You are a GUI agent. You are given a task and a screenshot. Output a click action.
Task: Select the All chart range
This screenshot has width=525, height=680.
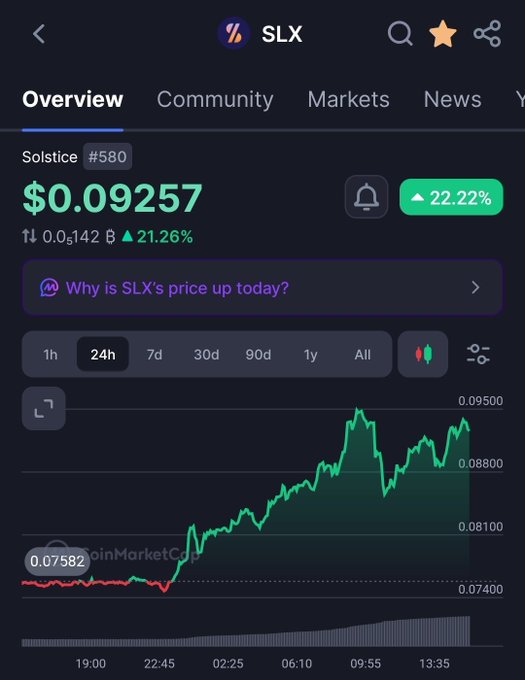pyautogui.click(x=362, y=355)
